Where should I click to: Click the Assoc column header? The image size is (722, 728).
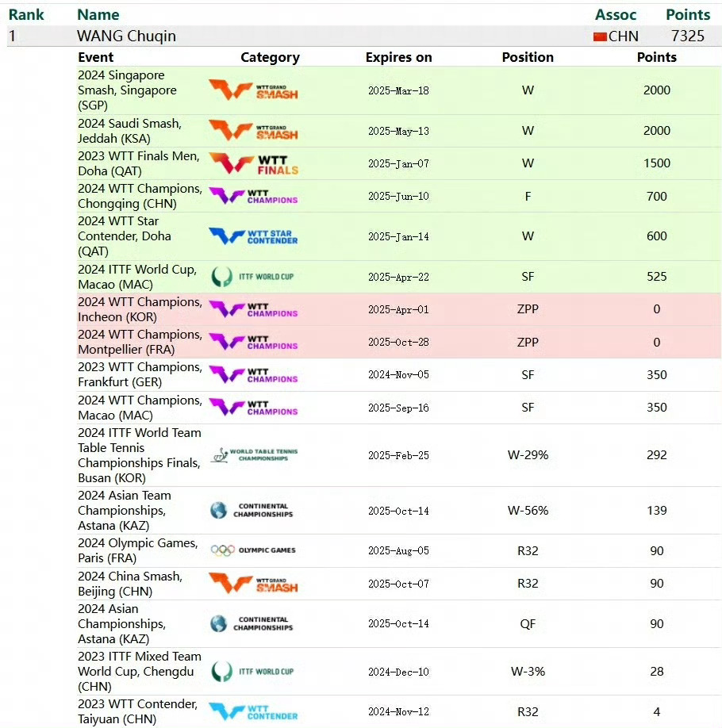point(616,15)
